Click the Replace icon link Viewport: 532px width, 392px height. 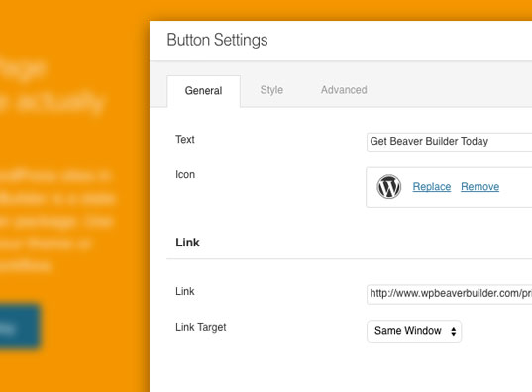coord(432,186)
